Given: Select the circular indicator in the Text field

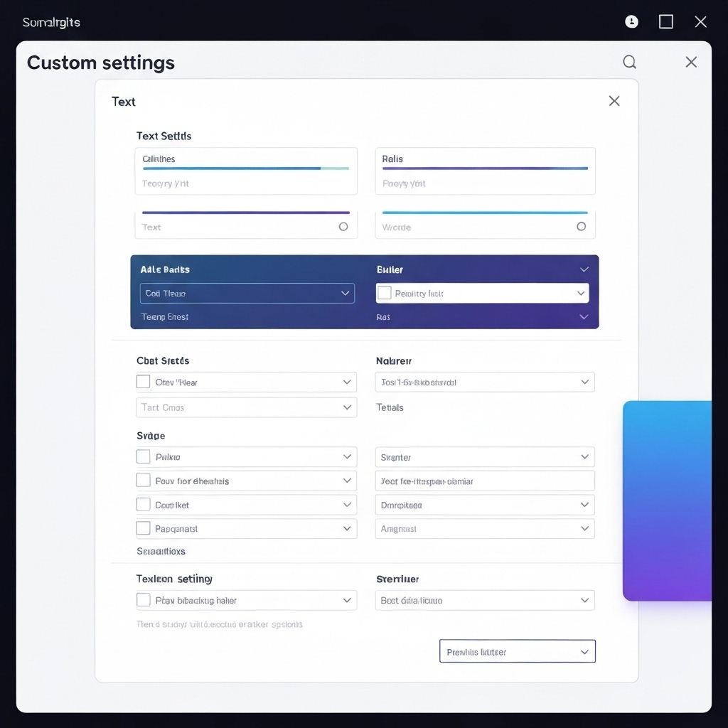Looking at the screenshot, I should (x=343, y=226).
